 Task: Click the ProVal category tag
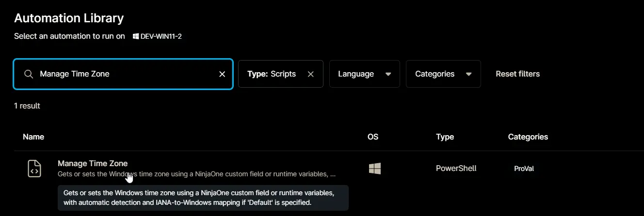(x=524, y=169)
